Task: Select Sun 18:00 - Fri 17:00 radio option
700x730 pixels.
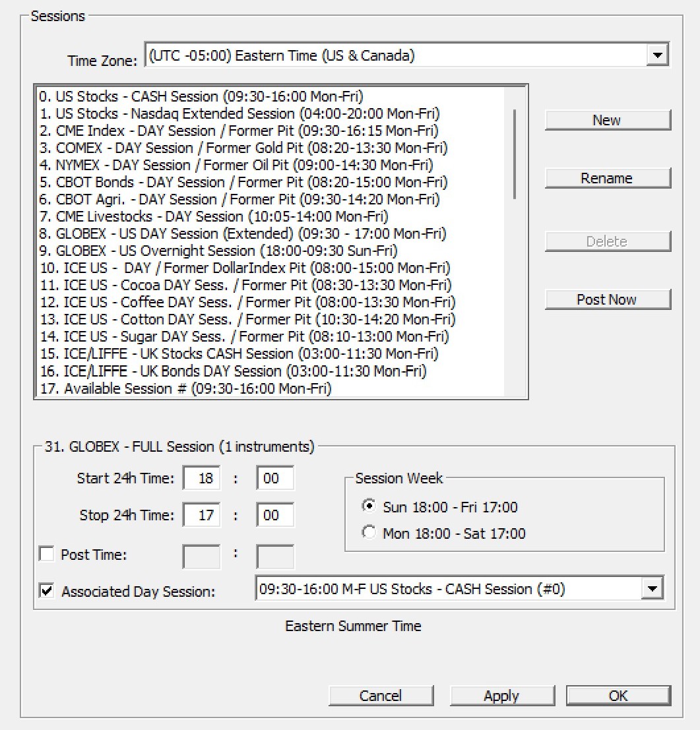Action: [368, 506]
